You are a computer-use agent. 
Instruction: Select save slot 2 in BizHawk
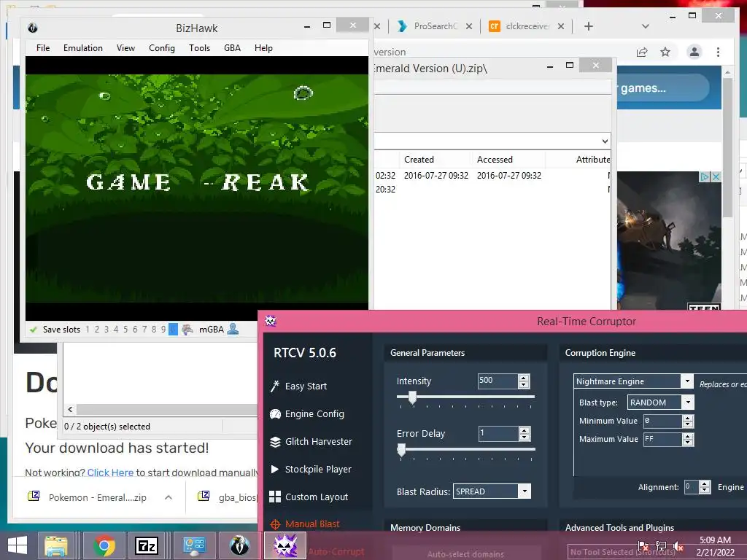click(x=97, y=330)
